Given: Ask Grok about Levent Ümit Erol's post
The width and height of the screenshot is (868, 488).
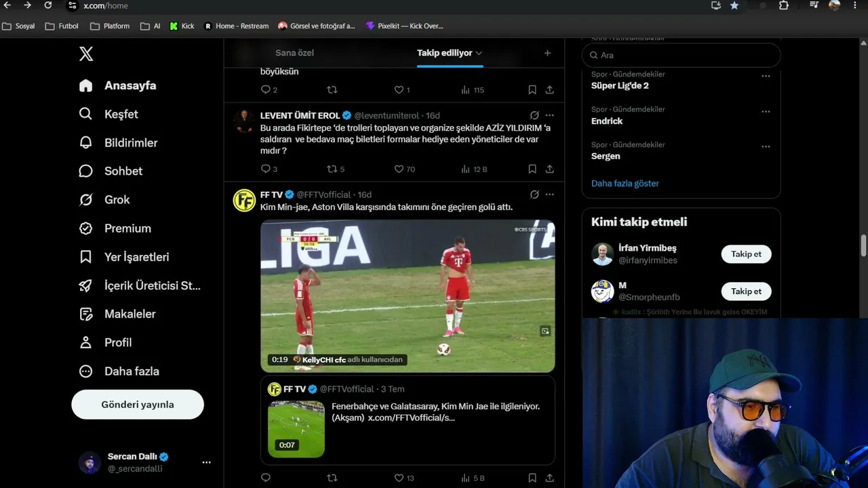Looking at the screenshot, I should [534, 115].
